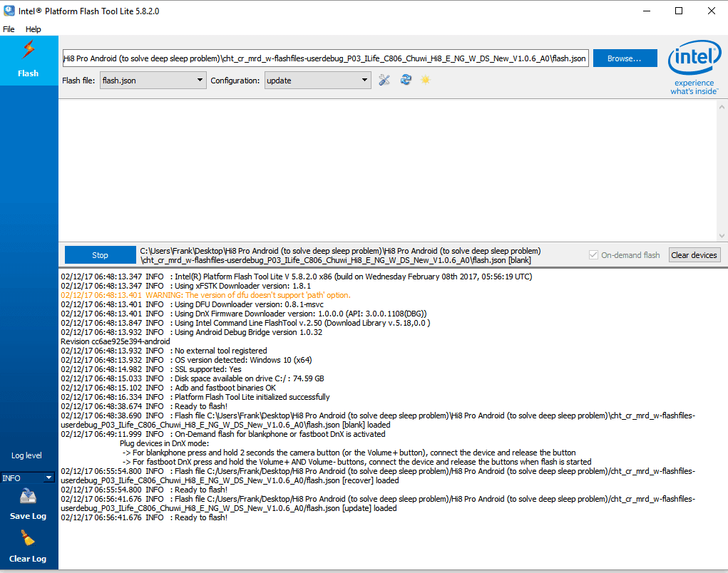The image size is (728, 573).
Task: Click the "For fastboot DnX press and hold" line
Action: coord(357,462)
